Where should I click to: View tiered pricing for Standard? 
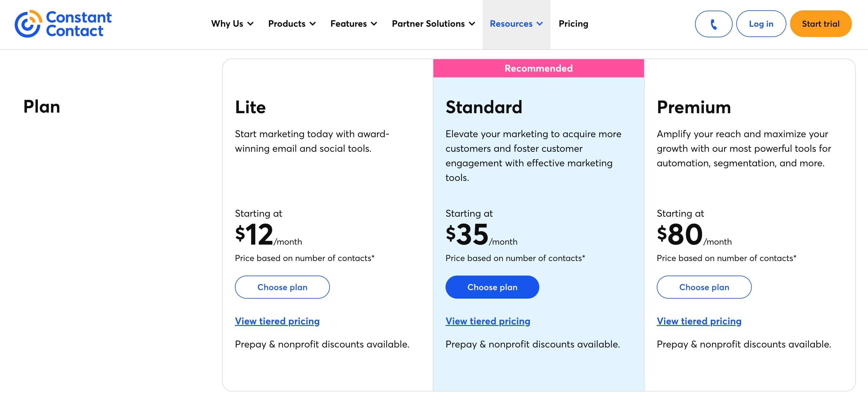pyautogui.click(x=488, y=321)
